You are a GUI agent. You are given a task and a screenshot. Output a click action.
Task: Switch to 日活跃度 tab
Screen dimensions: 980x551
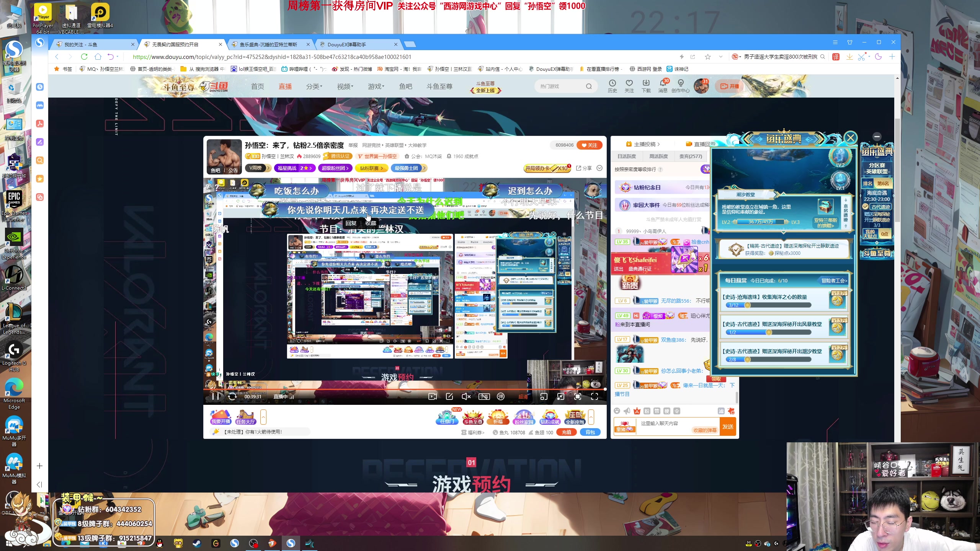pos(626,156)
